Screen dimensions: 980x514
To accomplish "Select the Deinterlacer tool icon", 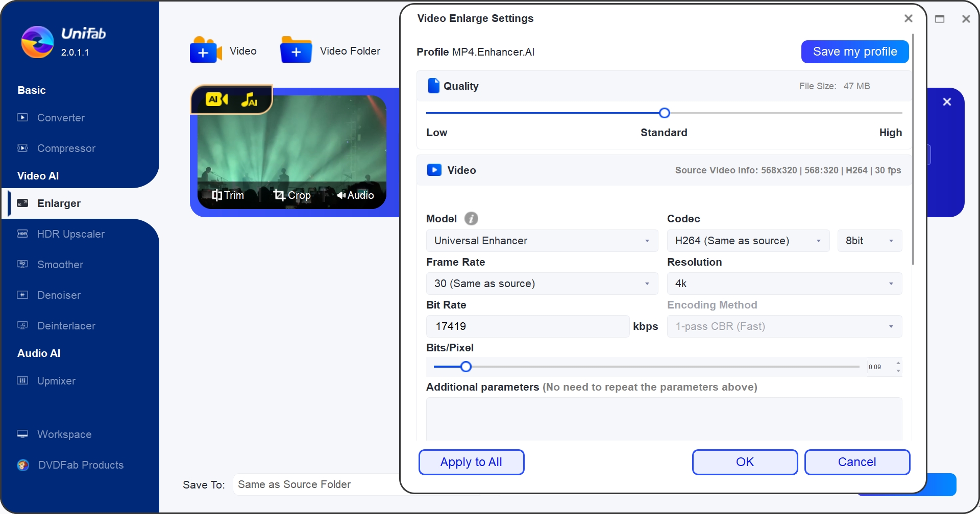I will coord(23,325).
